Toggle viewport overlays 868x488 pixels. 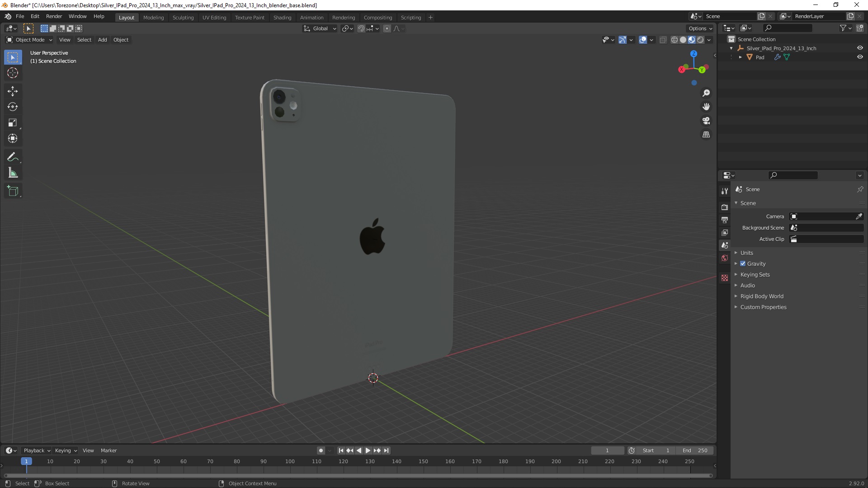click(x=642, y=40)
